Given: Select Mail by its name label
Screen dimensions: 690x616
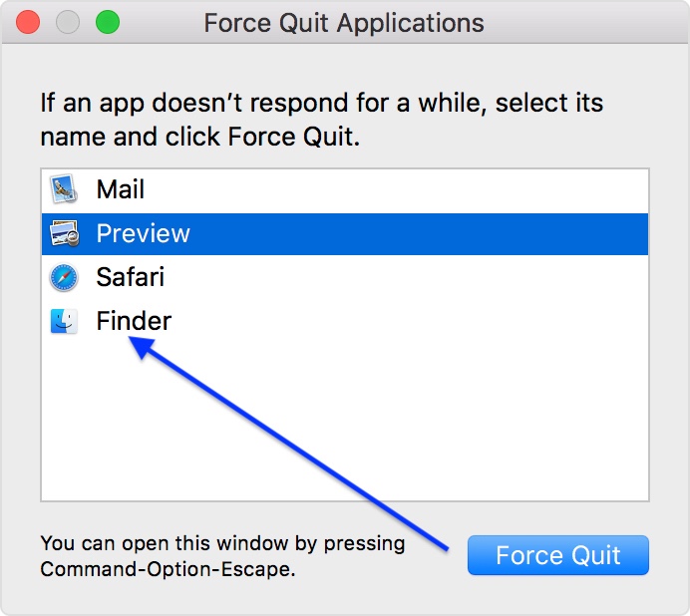Looking at the screenshot, I should 121,189.
